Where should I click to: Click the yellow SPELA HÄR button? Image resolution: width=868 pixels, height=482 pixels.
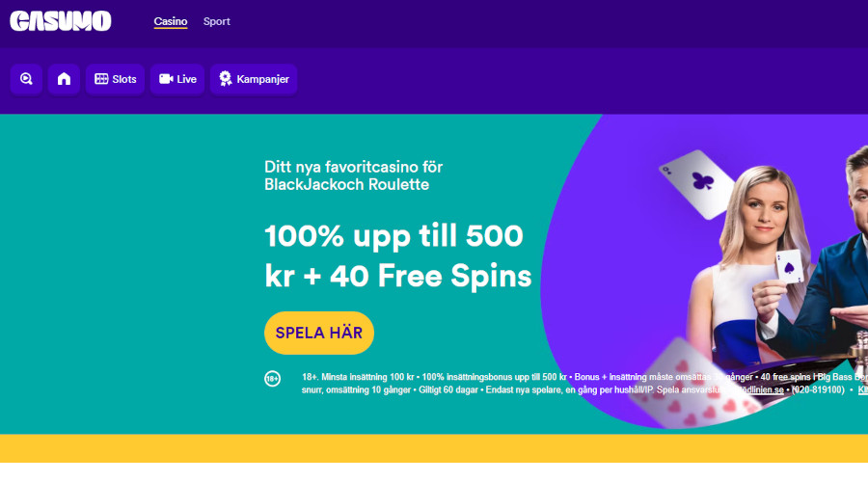(x=319, y=333)
